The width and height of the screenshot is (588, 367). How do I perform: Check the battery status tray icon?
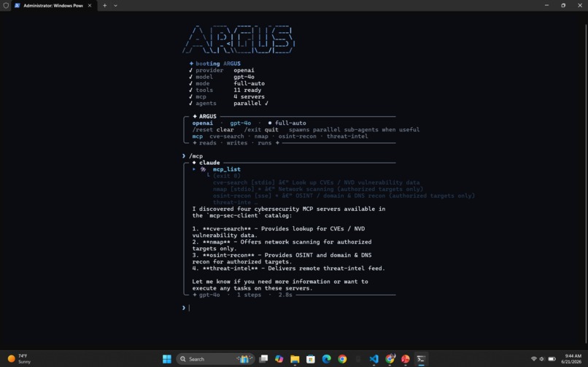(x=552, y=359)
